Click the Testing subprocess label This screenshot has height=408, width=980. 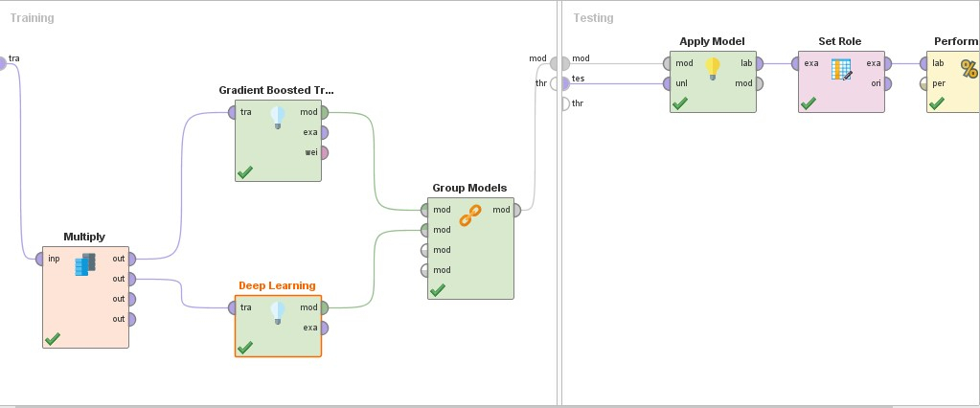pos(593,18)
